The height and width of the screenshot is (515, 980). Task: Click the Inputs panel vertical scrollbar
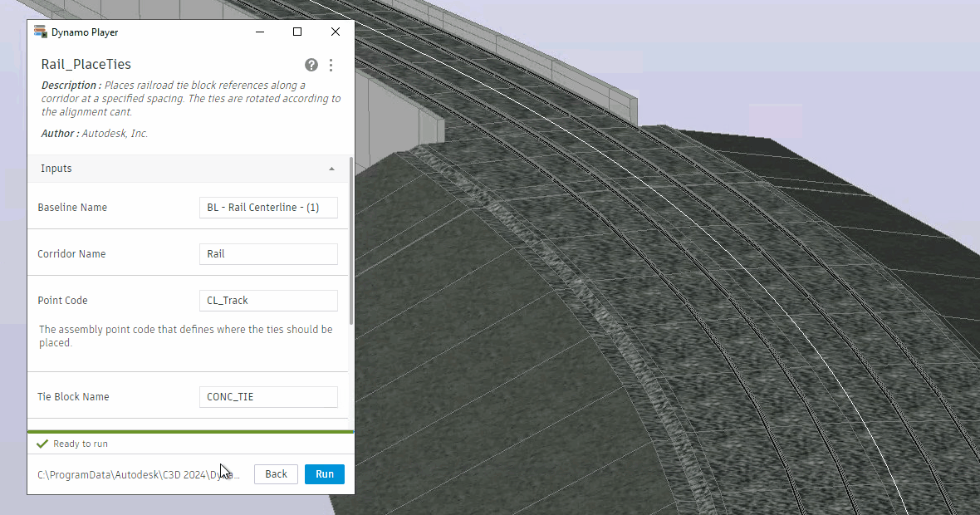point(351,241)
